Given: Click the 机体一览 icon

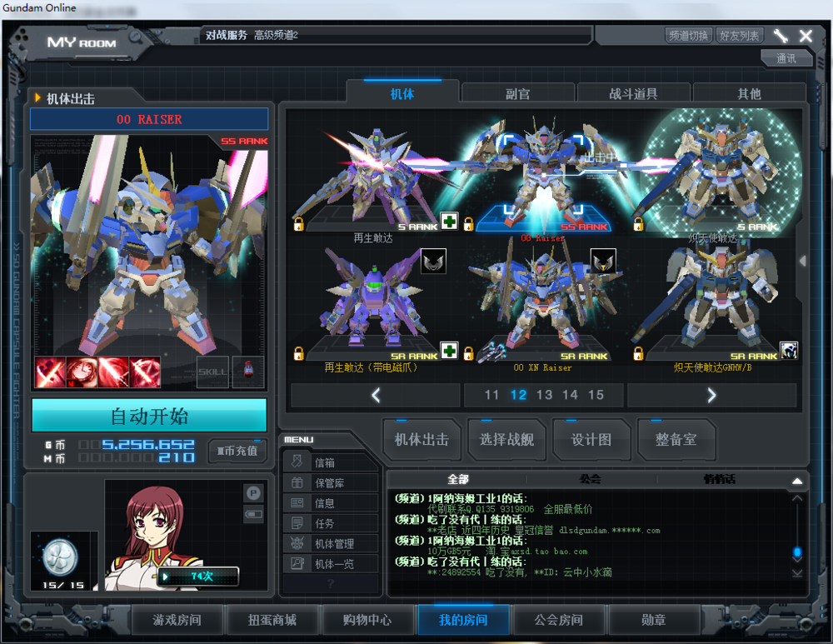Looking at the screenshot, I should [297, 563].
